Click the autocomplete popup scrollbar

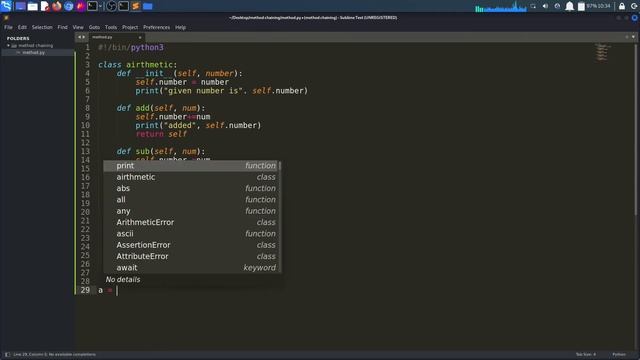tap(280, 167)
